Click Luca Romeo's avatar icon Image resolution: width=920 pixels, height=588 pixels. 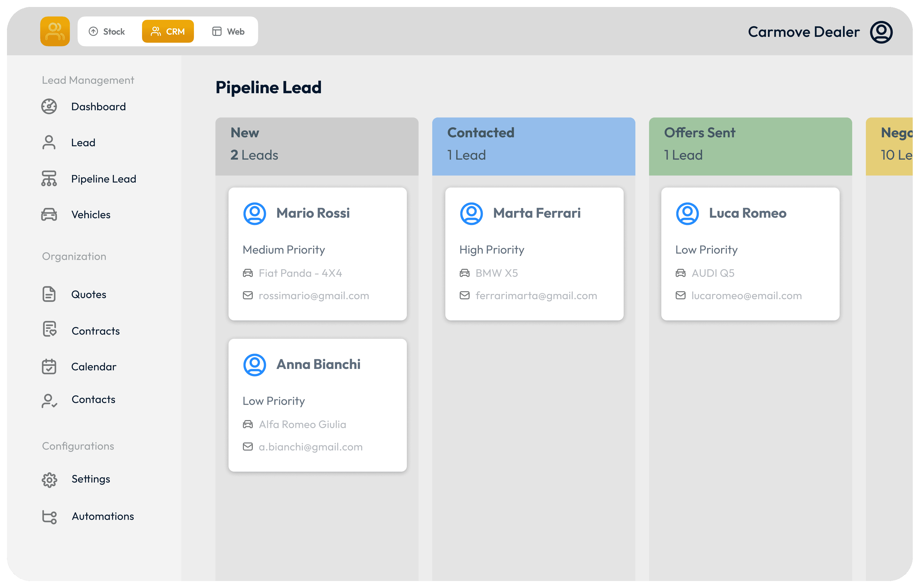point(687,213)
